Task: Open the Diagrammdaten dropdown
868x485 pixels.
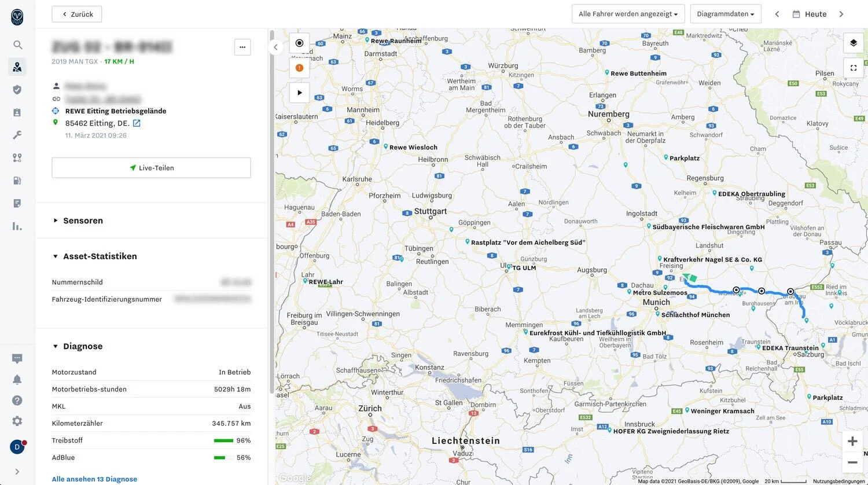Action: click(x=726, y=14)
